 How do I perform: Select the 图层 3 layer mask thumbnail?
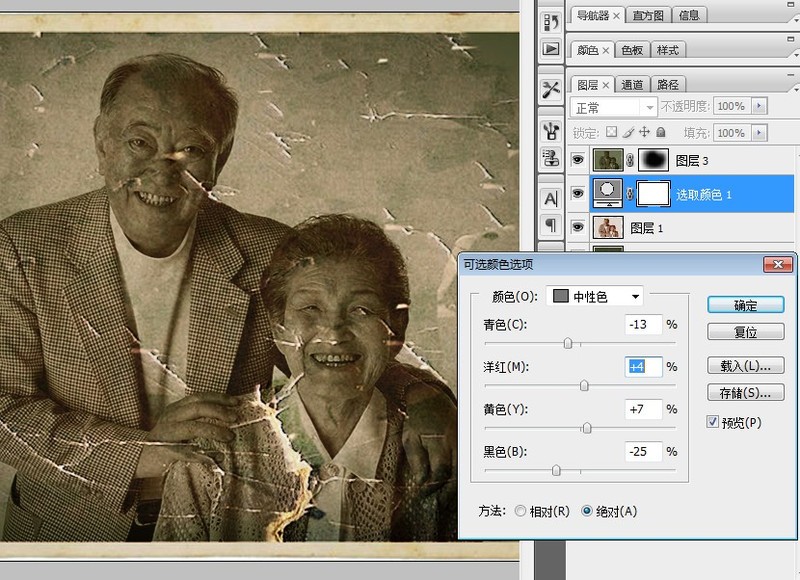(654, 160)
